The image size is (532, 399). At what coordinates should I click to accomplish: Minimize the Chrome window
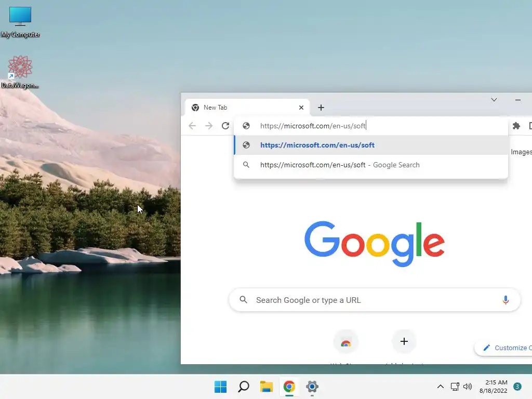click(518, 100)
